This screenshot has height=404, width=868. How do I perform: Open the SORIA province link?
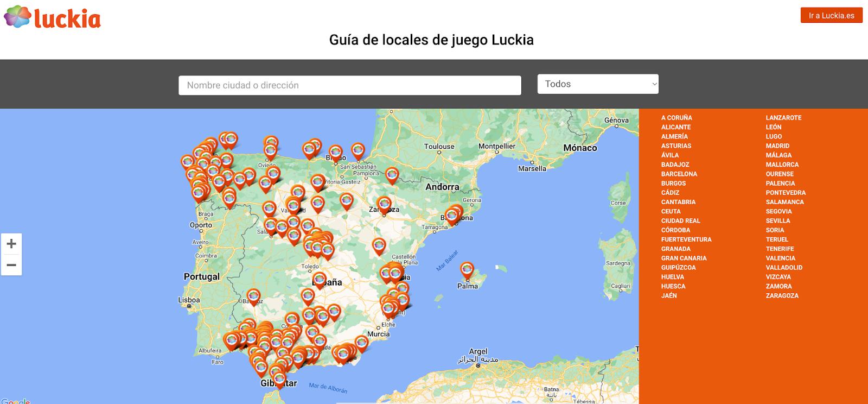tap(775, 230)
